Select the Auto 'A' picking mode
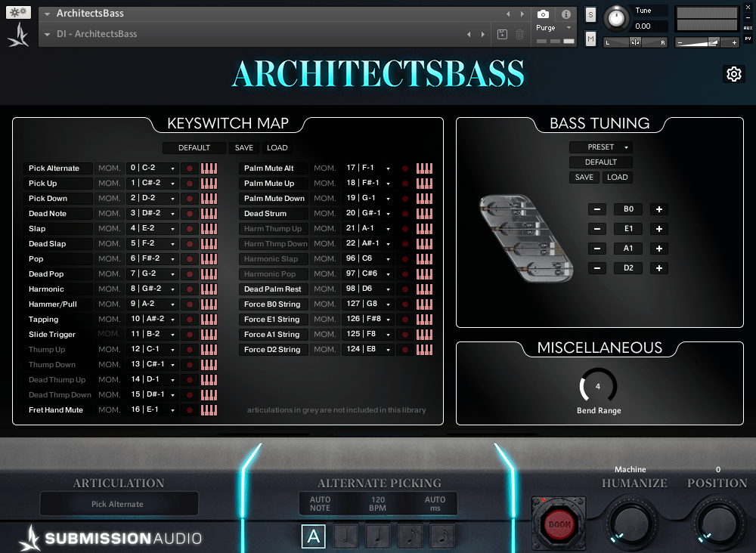 [x=314, y=536]
